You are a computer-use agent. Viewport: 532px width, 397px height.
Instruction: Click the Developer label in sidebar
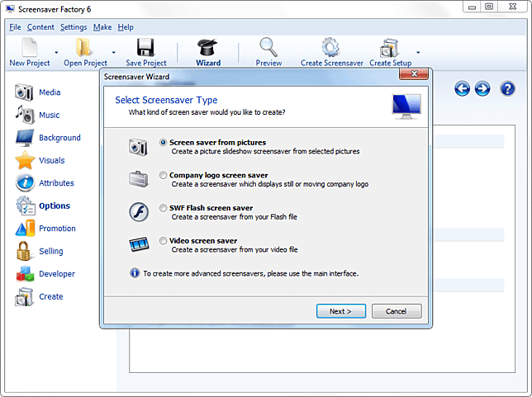(x=57, y=274)
